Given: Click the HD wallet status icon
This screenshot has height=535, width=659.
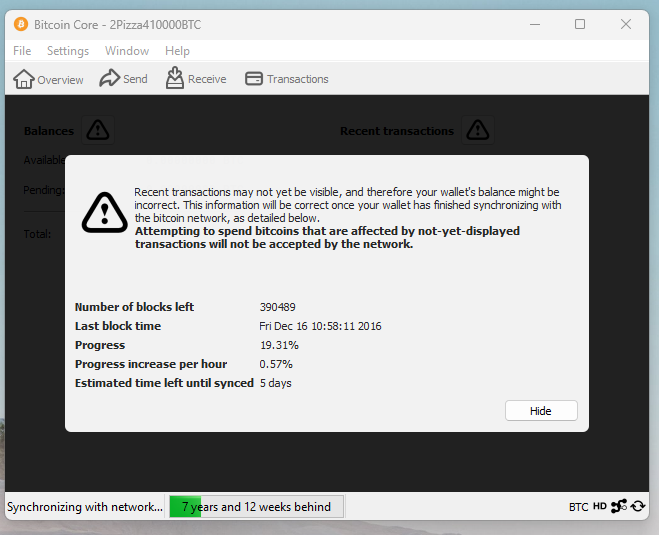Looking at the screenshot, I should (599, 506).
